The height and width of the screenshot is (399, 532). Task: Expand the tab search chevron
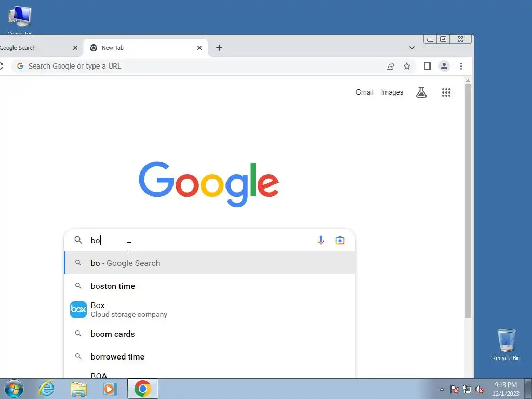[412, 48]
